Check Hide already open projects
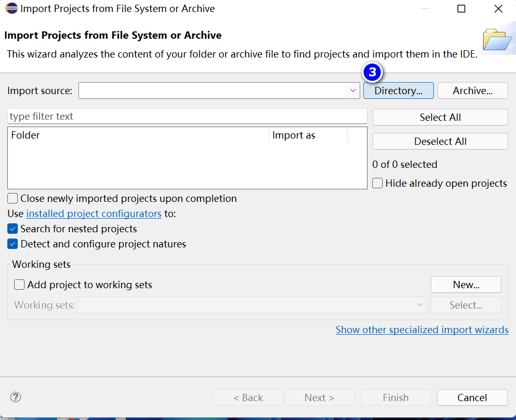The image size is (516, 420). (377, 184)
